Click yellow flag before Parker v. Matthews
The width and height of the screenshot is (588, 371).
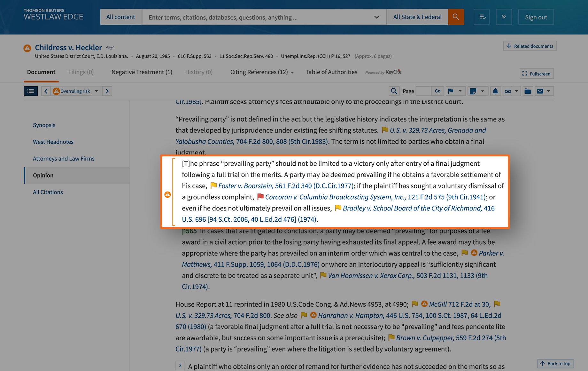(465, 253)
